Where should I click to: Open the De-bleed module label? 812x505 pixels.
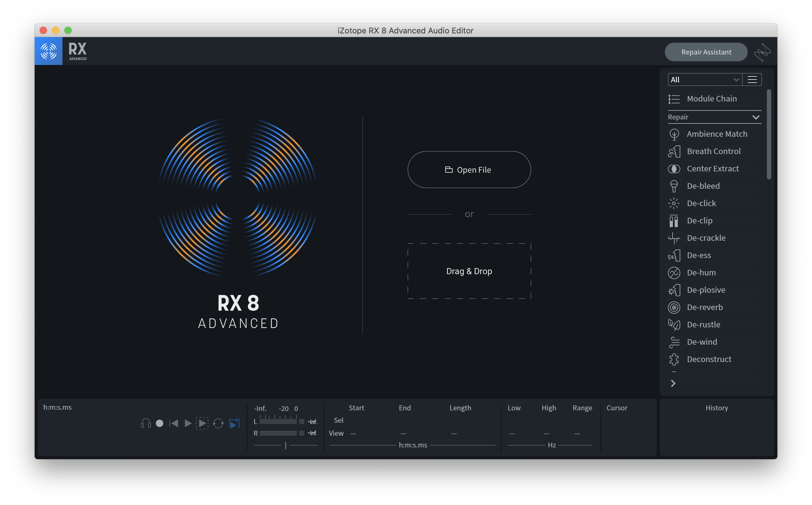click(703, 186)
